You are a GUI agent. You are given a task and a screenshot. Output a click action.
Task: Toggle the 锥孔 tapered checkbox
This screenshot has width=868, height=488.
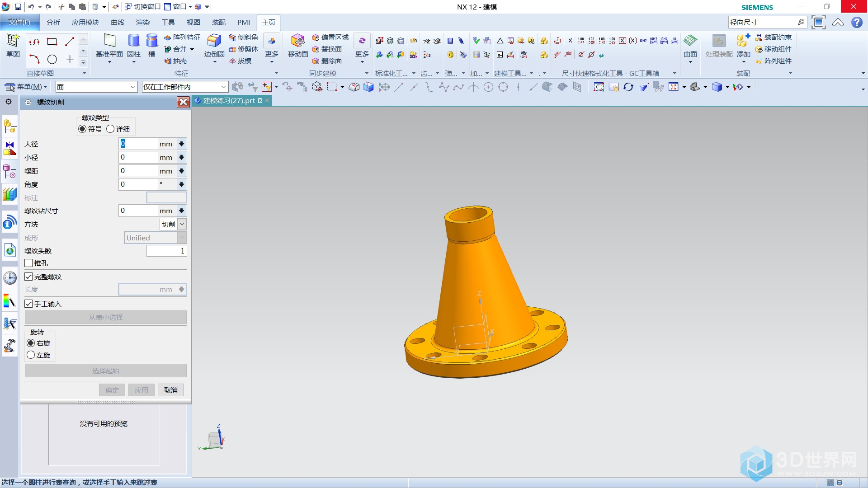pyautogui.click(x=28, y=263)
